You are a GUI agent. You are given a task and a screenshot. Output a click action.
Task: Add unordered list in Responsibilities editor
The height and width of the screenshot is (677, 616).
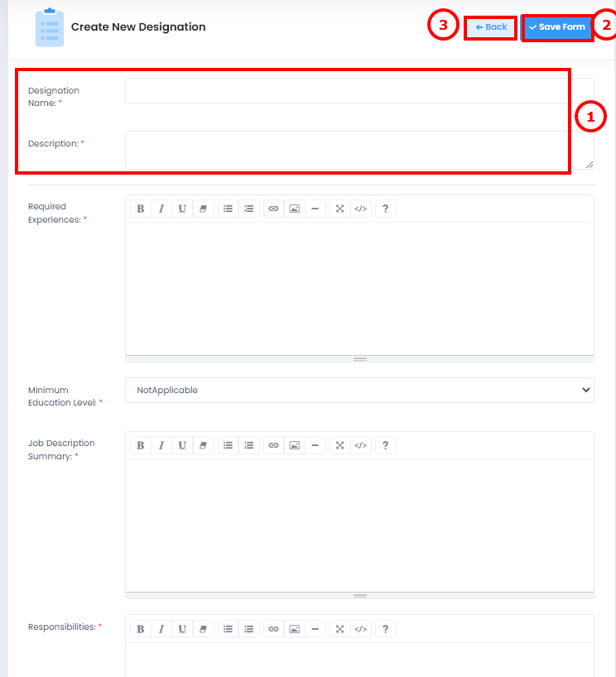coord(228,629)
